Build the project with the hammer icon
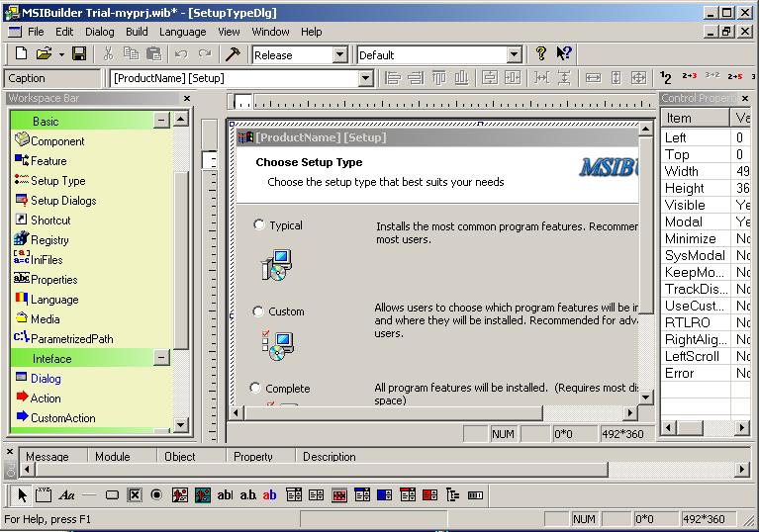759x532 pixels. 233,53
